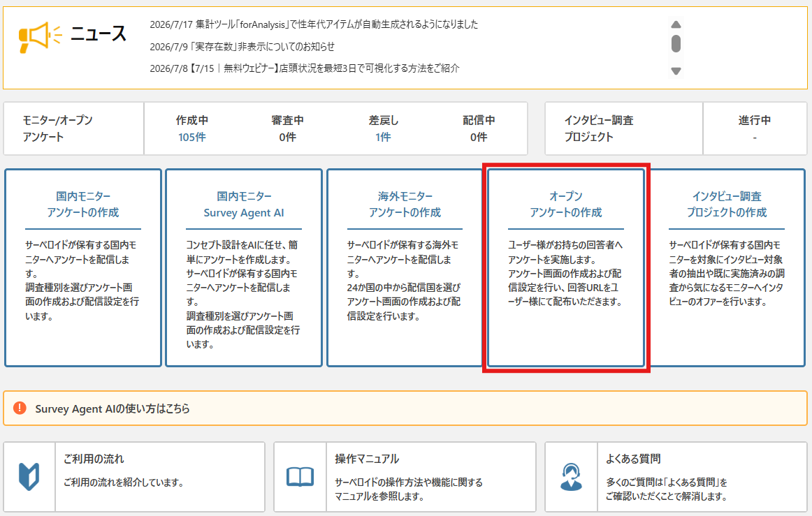Viewport: 812px width, 516px height.
Task: Click the beginner leaf usage-flow icon
Action: click(x=29, y=477)
